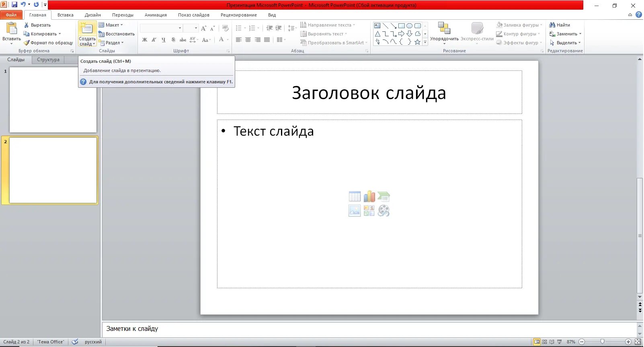Click Insert Picture icon in slide placeholder
Viewport: 644px width, 347px height.
[x=355, y=211]
